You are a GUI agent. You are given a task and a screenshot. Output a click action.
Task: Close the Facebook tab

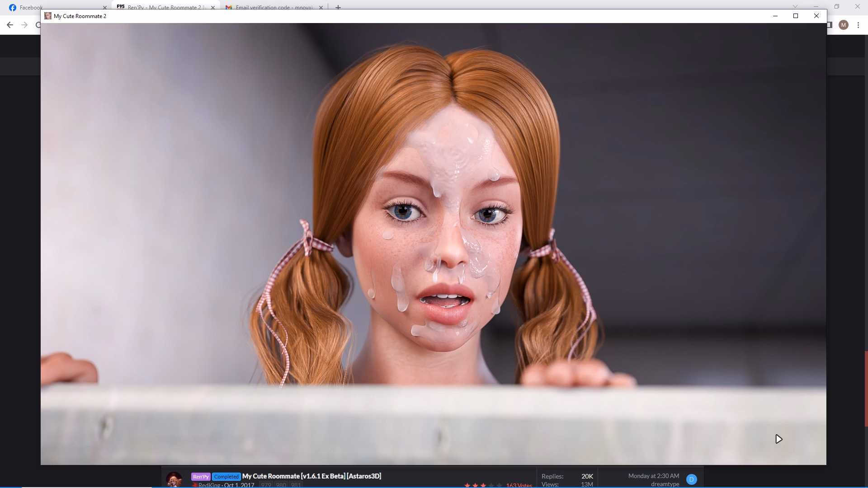tap(104, 8)
